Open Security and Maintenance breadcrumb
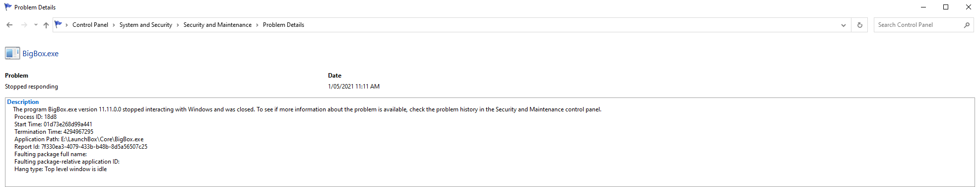 217,25
